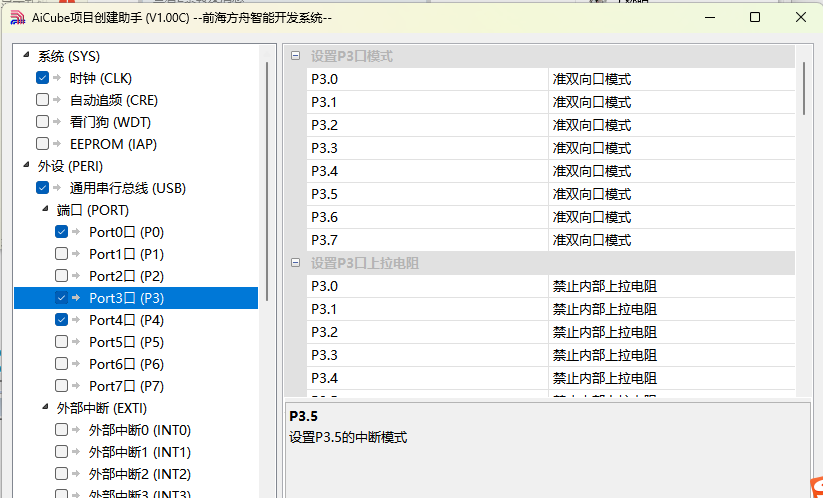Image resolution: width=823 pixels, height=498 pixels.
Task: Enable the 外部中断1 (INT1) checkbox
Action: pyautogui.click(x=61, y=452)
